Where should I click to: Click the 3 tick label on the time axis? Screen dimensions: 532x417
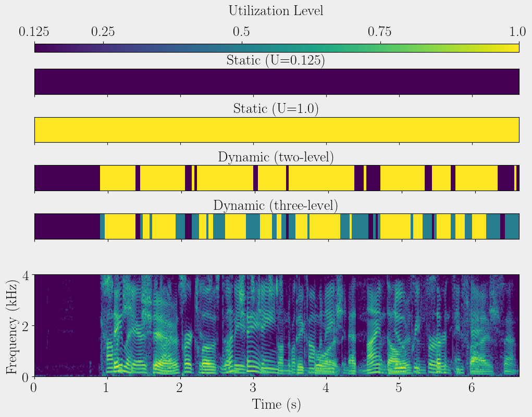tap(253, 388)
